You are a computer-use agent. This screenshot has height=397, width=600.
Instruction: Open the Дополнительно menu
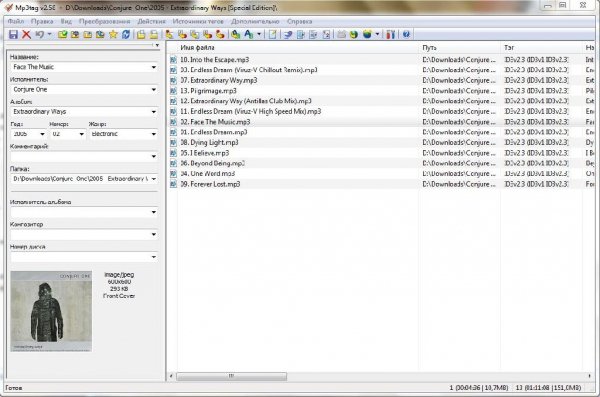pyautogui.click(x=255, y=21)
